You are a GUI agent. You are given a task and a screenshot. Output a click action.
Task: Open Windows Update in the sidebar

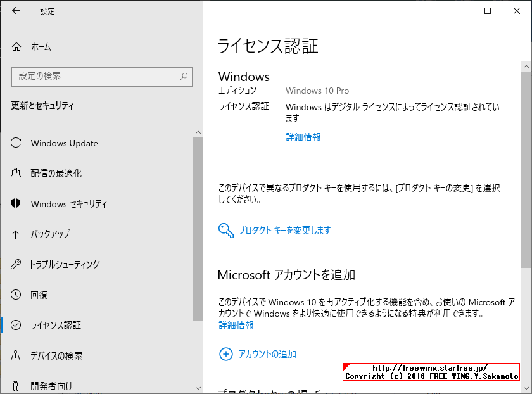click(x=63, y=143)
